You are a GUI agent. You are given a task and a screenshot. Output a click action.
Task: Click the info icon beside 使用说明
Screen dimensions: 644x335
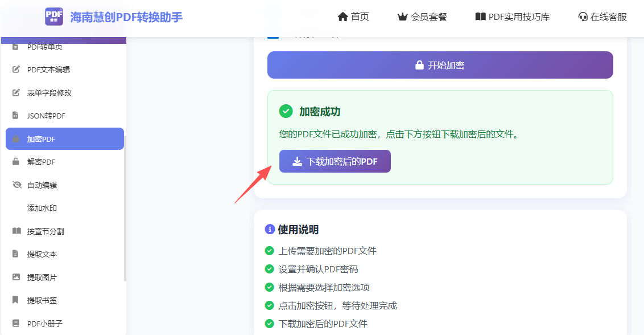click(270, 229)
